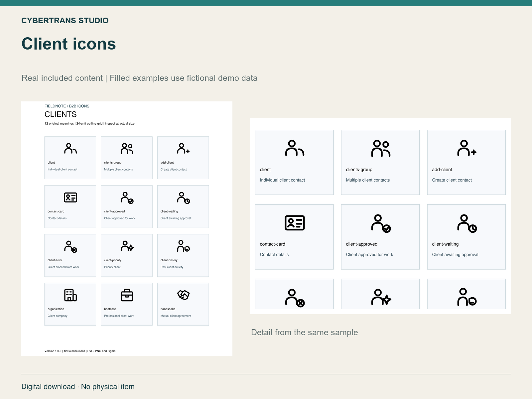Viewport: 532px width, 399px height.
Task: Click client-approved icon in the enlarged detail
Action: coord(381,223)
